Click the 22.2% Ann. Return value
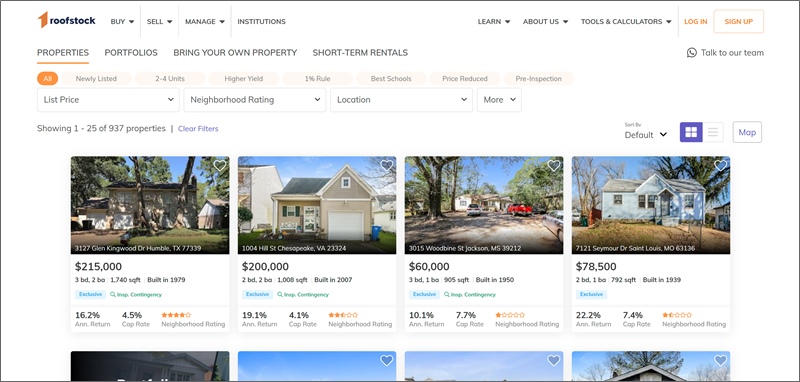Image resolution: width=800 pixels, height=382 pixels. [x=589, y=315]
